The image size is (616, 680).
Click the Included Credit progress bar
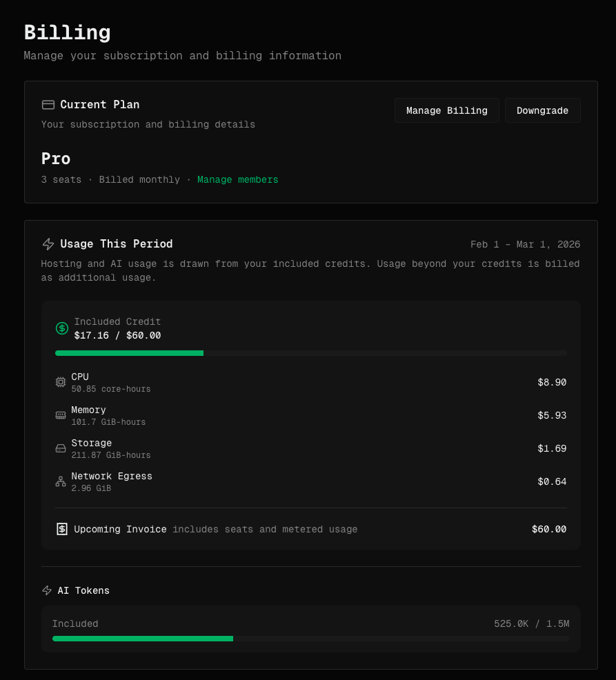[310, 353]
